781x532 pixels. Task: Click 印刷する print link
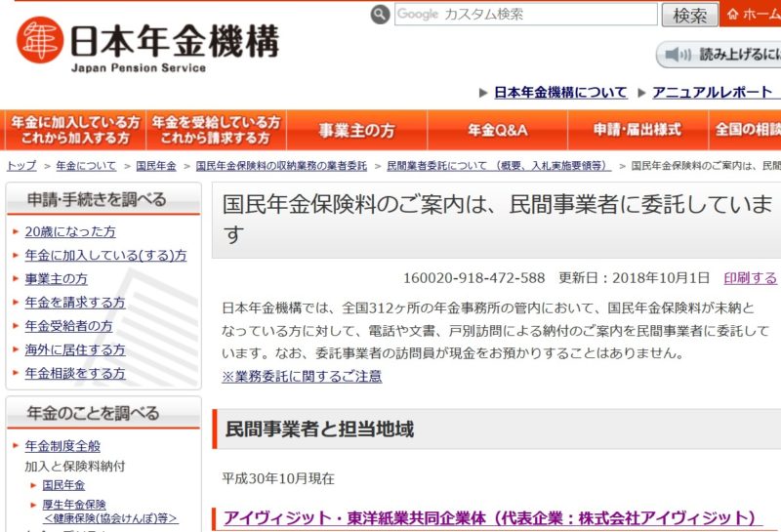click(750, 278)
